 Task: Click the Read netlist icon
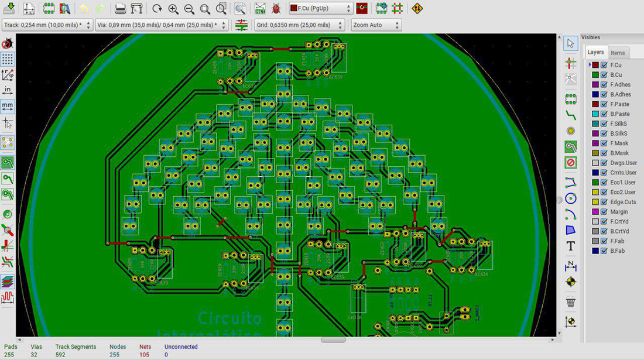coord(260,9)
